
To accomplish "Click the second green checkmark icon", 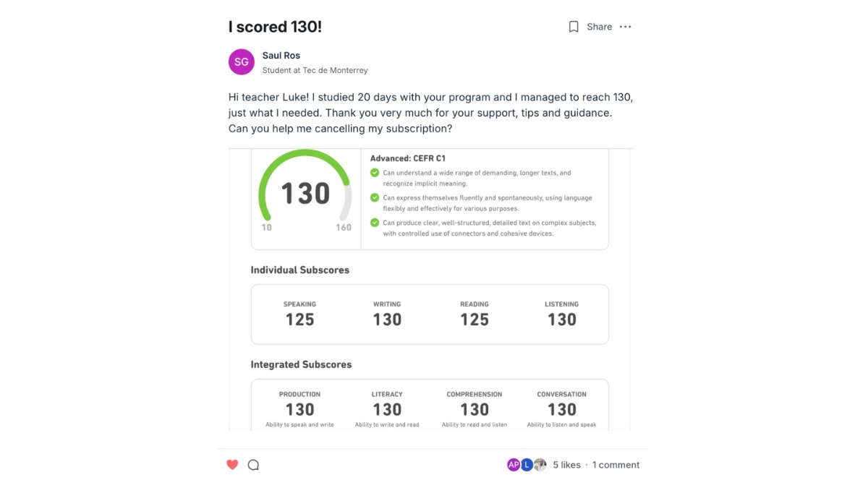I will pos(375,197).
